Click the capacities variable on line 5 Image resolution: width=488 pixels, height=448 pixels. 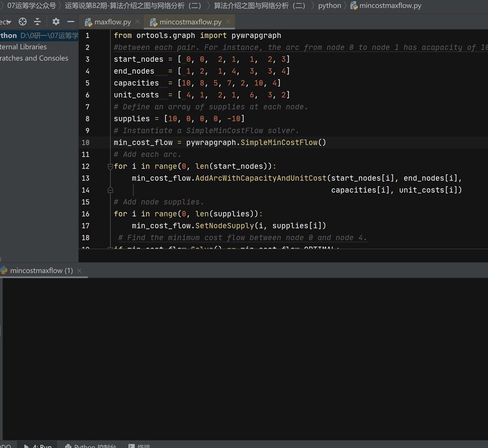[136, 83]
